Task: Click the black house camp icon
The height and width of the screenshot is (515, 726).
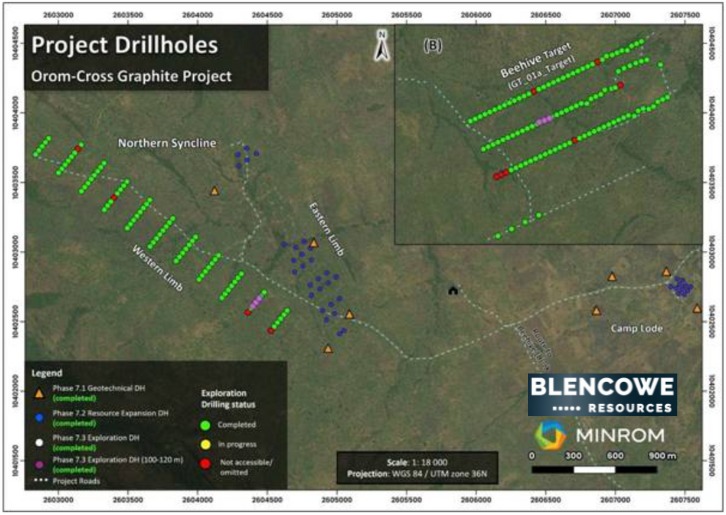Action: 453,290
